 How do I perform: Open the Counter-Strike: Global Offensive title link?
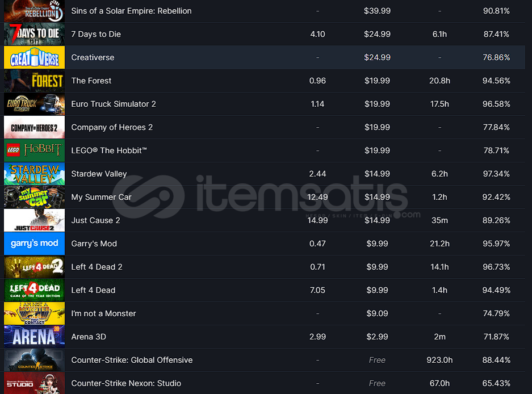coord(132,360)
